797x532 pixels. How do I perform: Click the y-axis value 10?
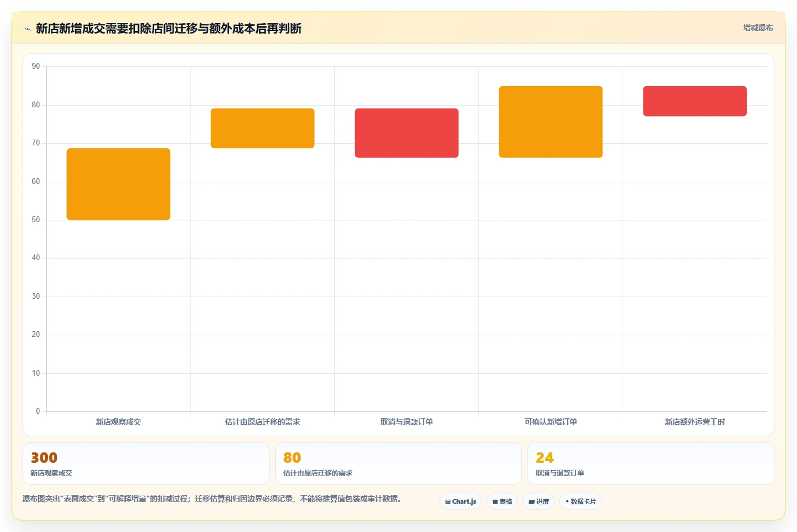point(36,373)
